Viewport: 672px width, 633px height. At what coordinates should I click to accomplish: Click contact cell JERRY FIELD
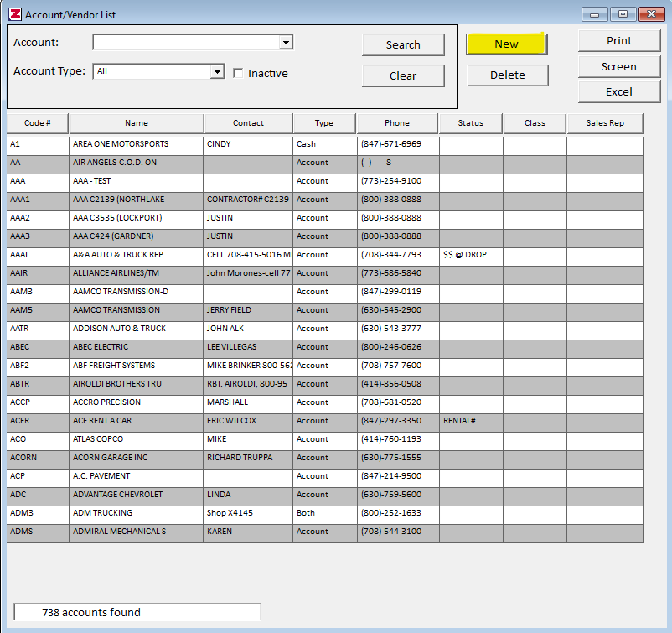(x=248, y=312)
